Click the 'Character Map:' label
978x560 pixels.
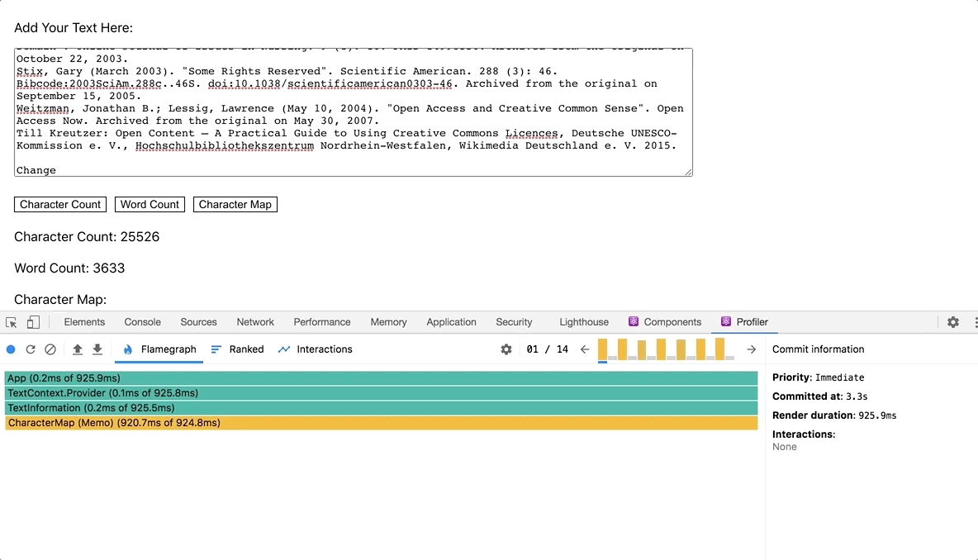pos(60,299)
